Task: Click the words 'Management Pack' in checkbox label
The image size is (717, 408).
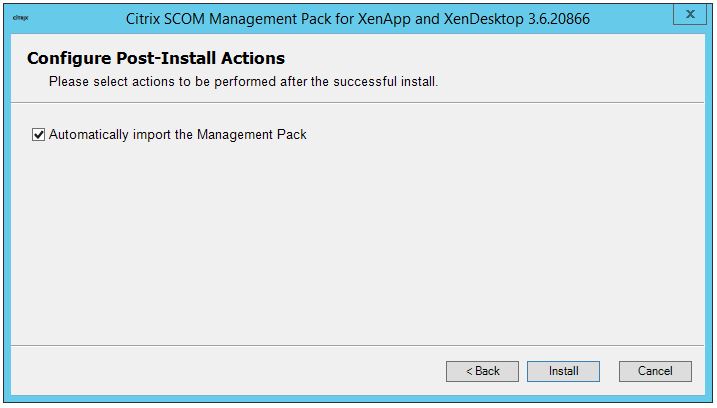Action: 251,134
